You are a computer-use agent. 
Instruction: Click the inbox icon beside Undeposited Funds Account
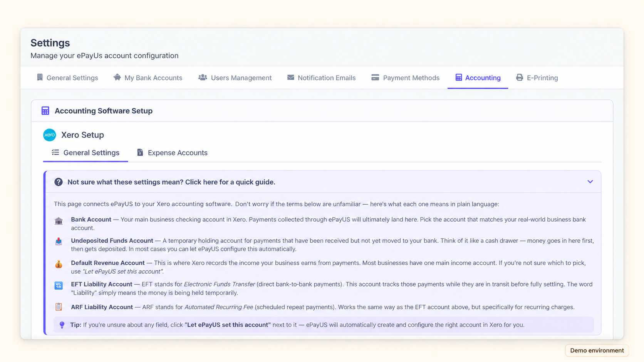pos(59,241)
